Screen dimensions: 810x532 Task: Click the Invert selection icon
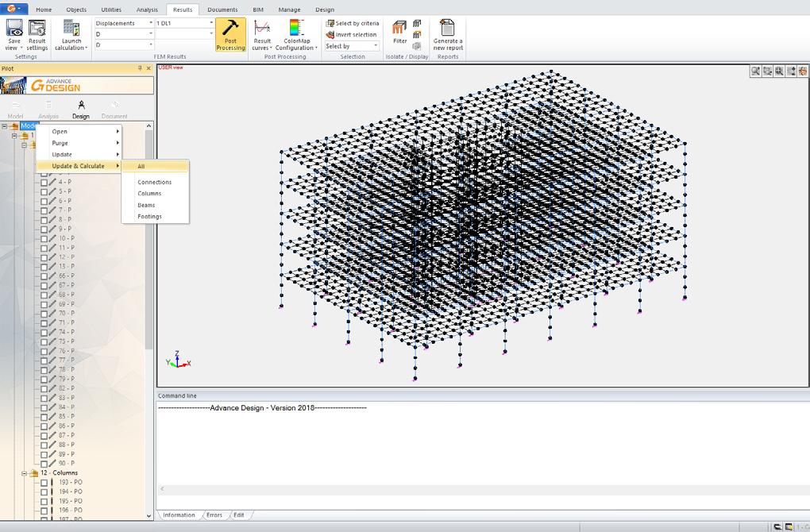click(330, 35)
